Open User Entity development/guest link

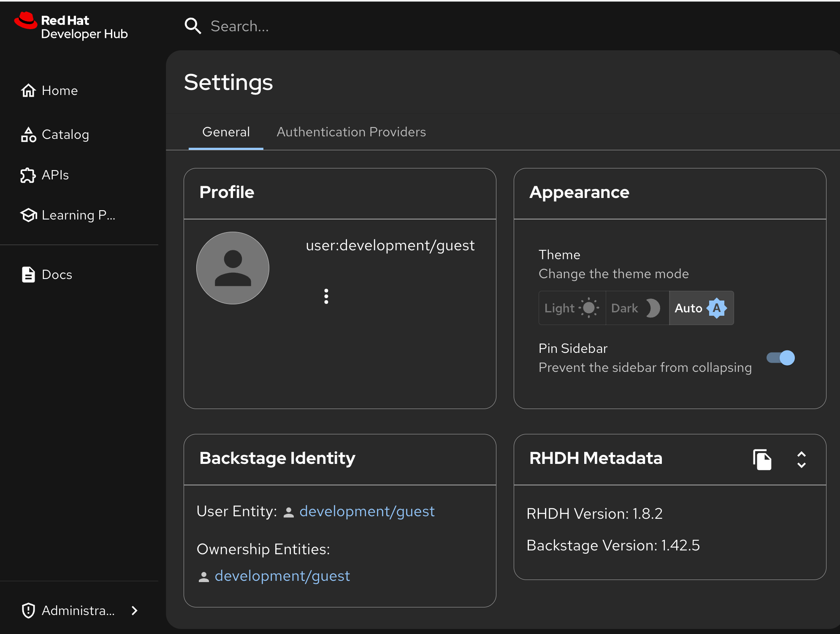[x=366, y=512]
